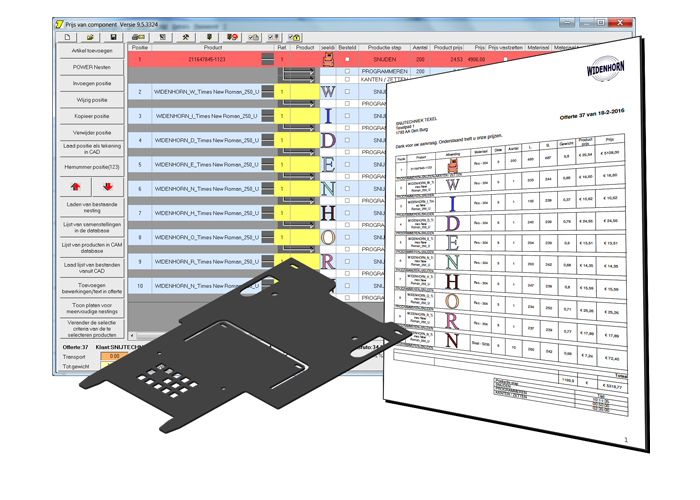Click the purple D letter image in position 4
The width and height of the screenshot is (700, 500).
(328, 140)
